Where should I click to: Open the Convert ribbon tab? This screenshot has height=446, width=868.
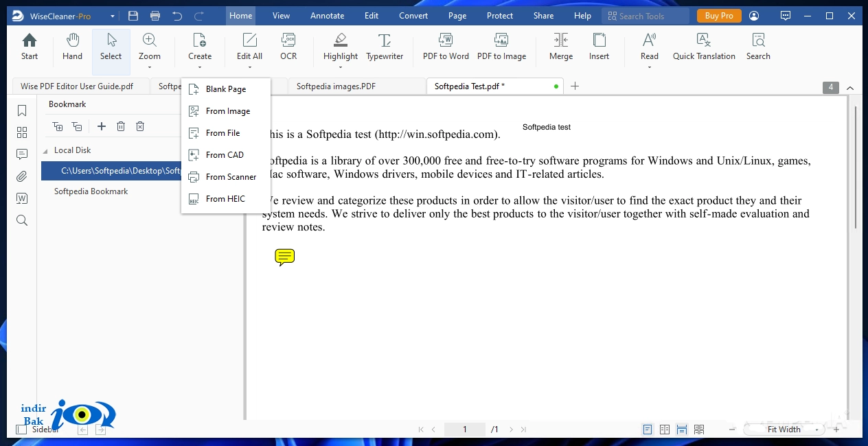(x=413, y=16)
